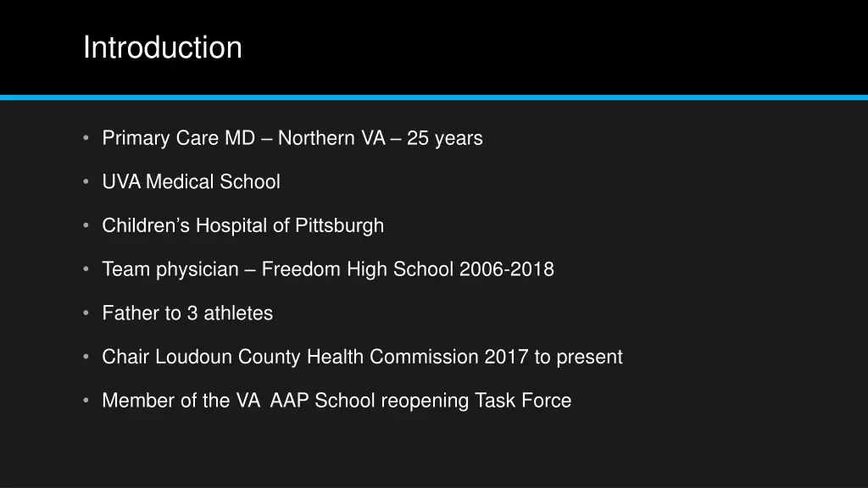The height and width of the screenshot is (488, 868).
Task: Click the bullet before Children's Hospital
Action: point(86,225)
